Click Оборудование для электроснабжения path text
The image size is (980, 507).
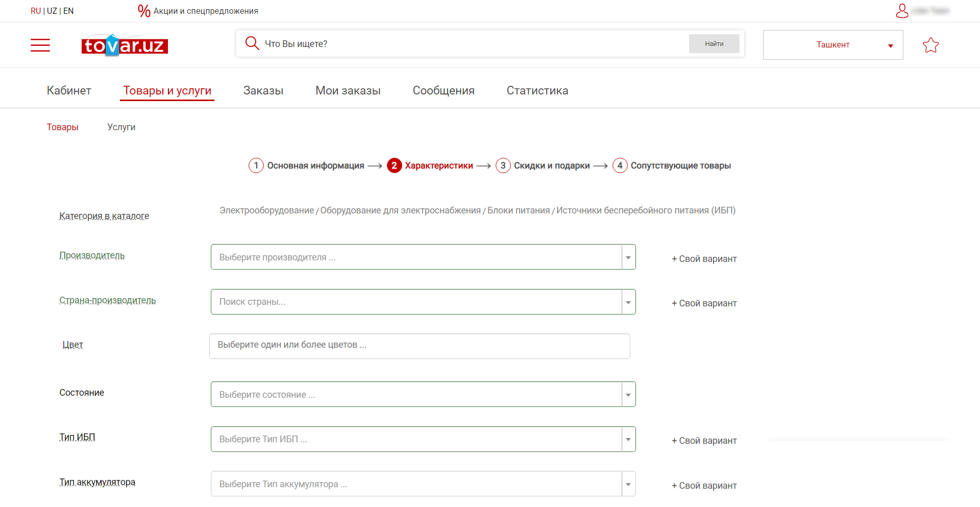[401, 210]
